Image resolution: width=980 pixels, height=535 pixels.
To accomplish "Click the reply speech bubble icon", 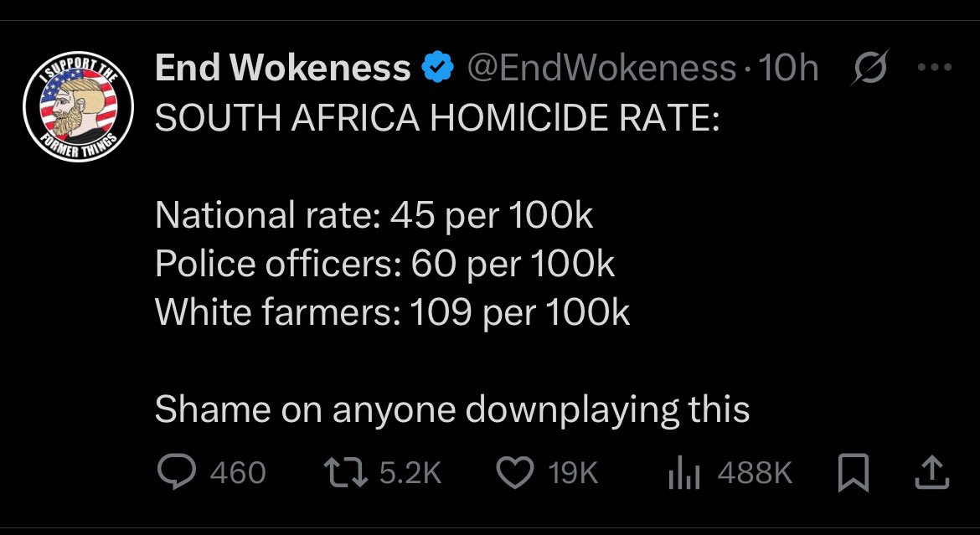I will point(177,473).
